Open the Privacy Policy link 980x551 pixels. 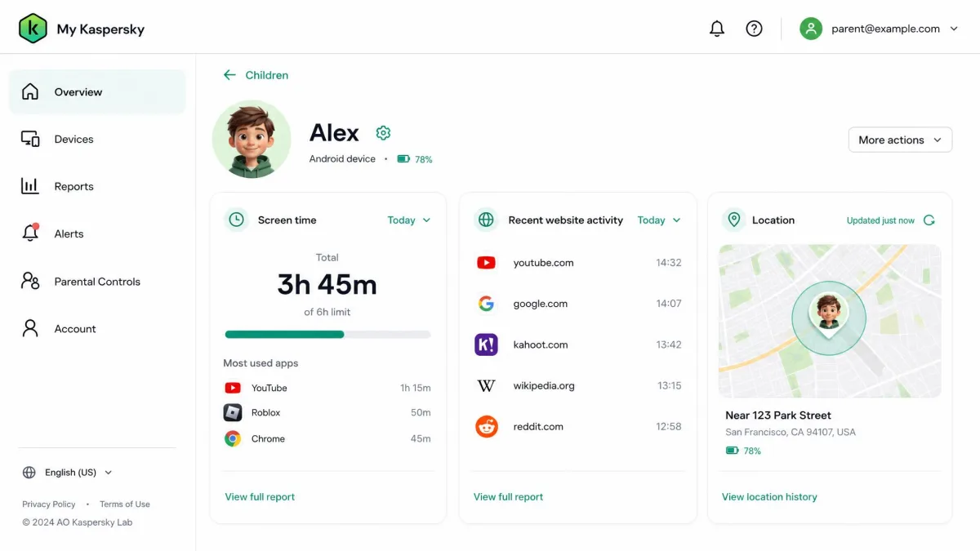click(49, 504)
